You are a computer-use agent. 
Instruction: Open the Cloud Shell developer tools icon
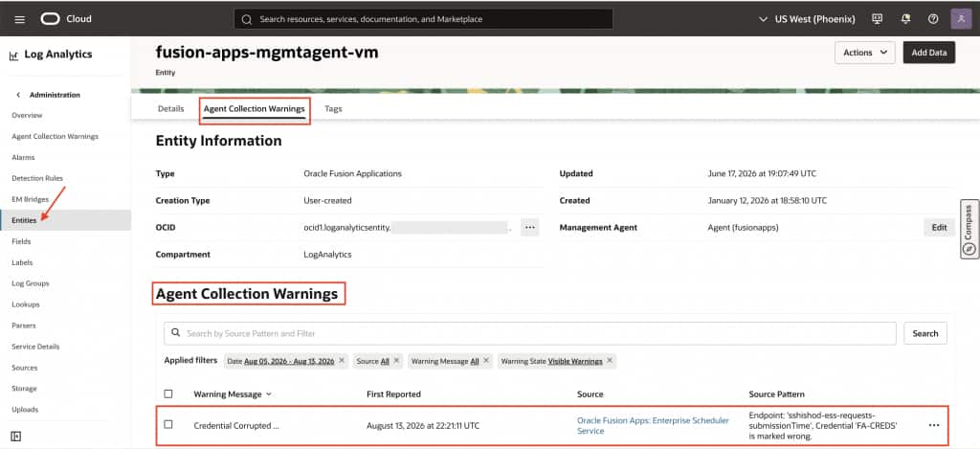pos(877,19)
